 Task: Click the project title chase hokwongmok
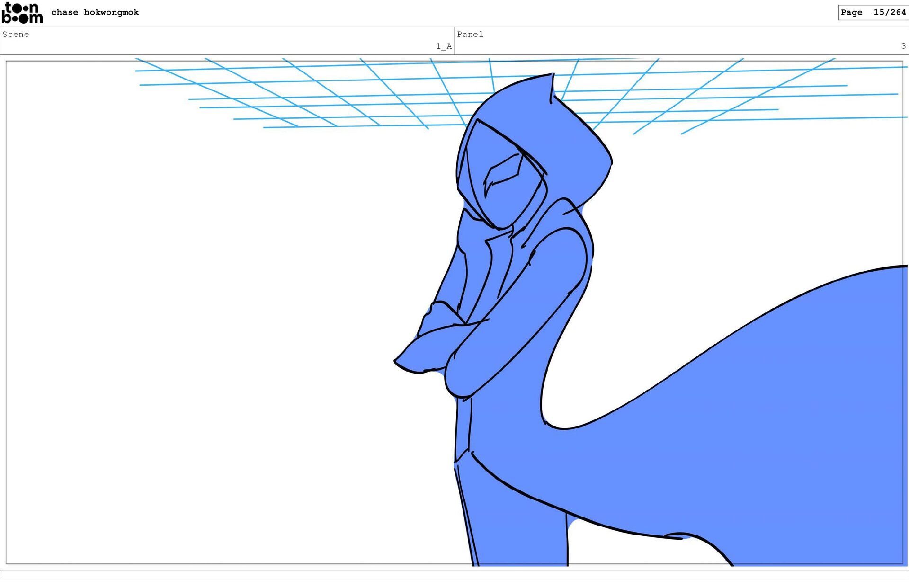tap(95, 12)
